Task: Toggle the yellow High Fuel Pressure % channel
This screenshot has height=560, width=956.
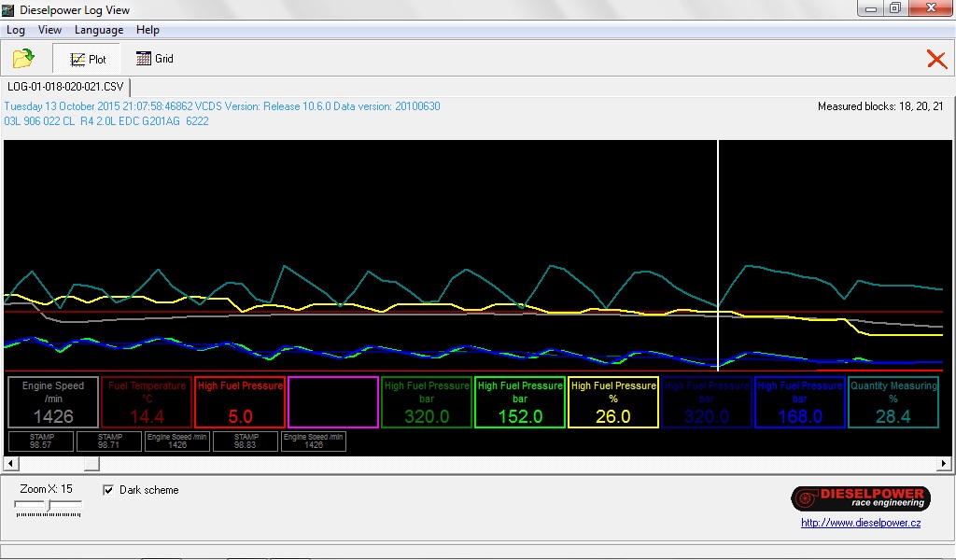Action: click(x=613, y=402)
